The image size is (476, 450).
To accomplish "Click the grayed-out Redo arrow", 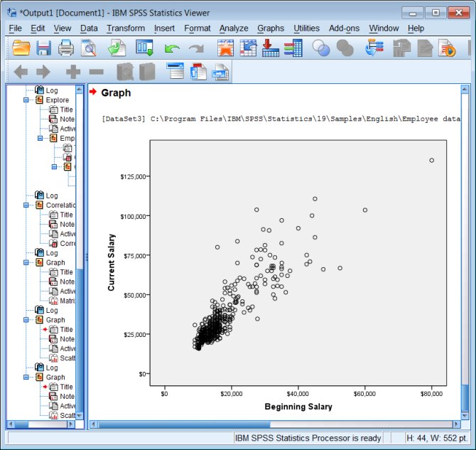I will pyautogui.click(x=196, y=48).
